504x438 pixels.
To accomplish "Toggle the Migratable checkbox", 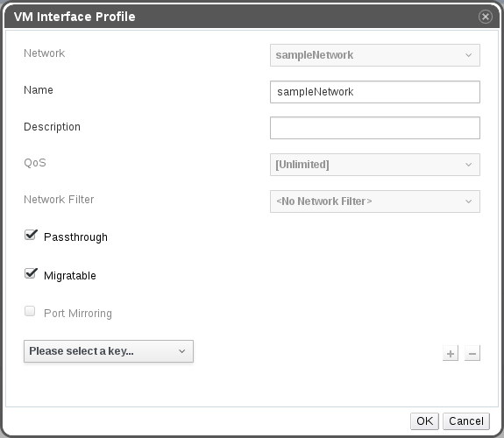I will 31,273.
